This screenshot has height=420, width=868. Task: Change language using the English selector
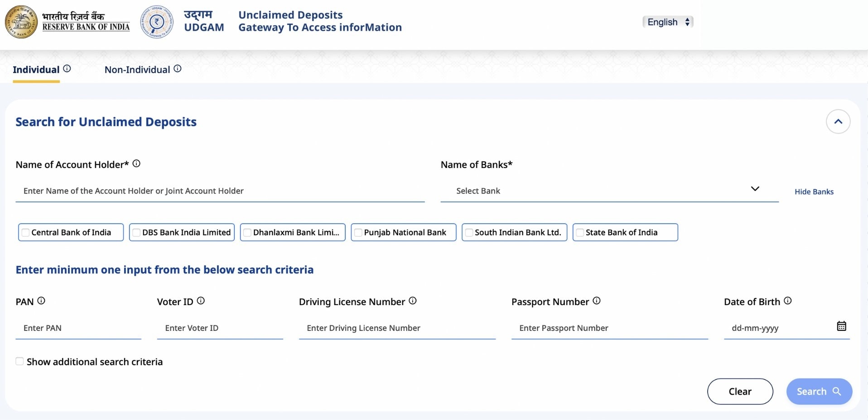tap(668, 22)
